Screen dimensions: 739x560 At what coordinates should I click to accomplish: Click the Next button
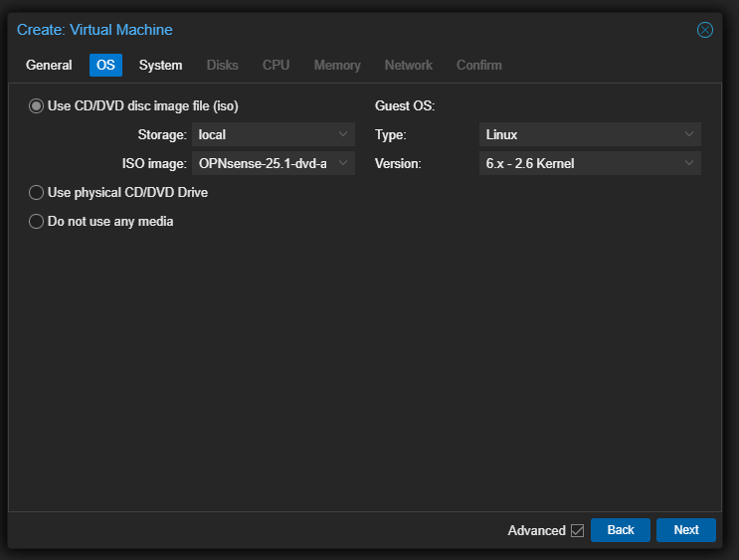tap(685, 530)
